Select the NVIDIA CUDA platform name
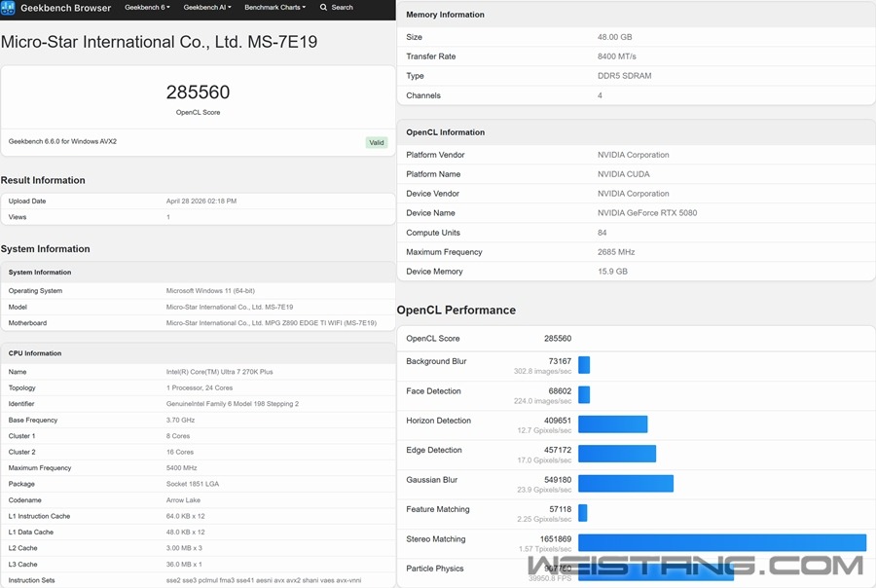876x588 pixels. (624, 174)
